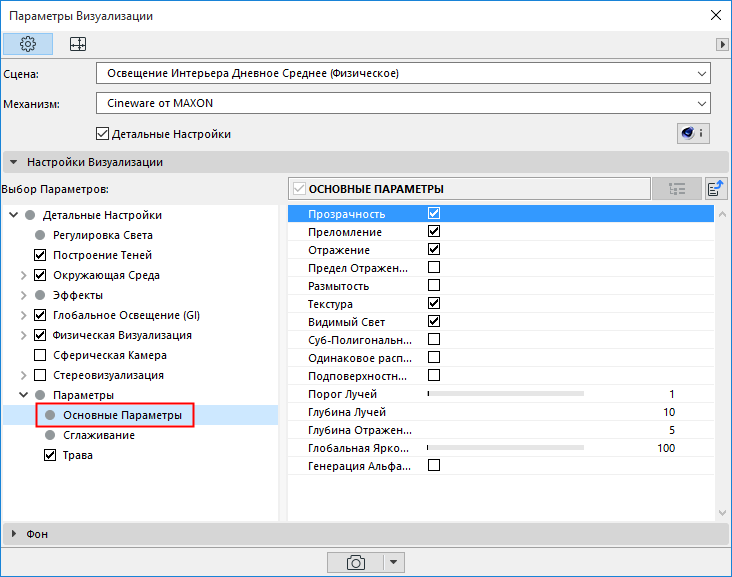Select Регулировка Света in the tree

[103, 235]
